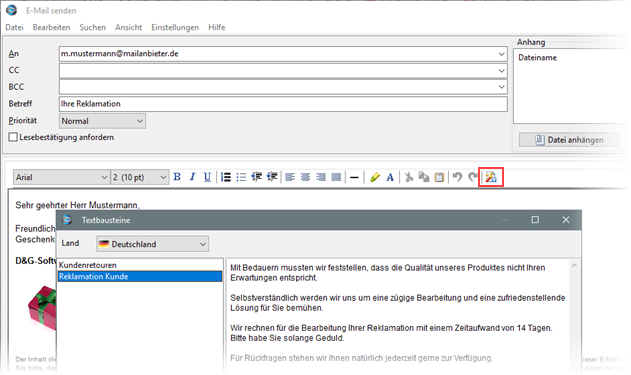Decrease the text indent
Screen dimensions: 631x375
(256, 177)
